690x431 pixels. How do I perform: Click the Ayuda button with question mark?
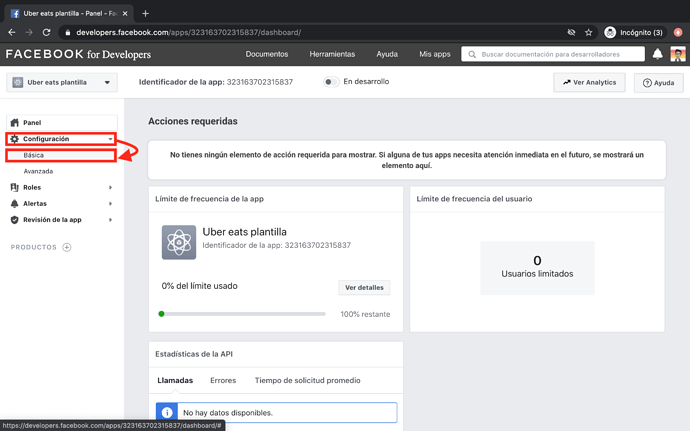click(658, 83)
